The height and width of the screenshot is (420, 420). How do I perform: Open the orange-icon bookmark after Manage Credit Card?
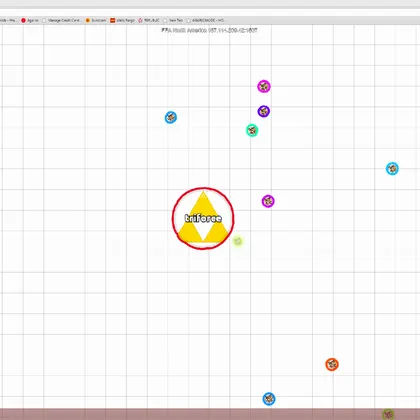[96, 20]
